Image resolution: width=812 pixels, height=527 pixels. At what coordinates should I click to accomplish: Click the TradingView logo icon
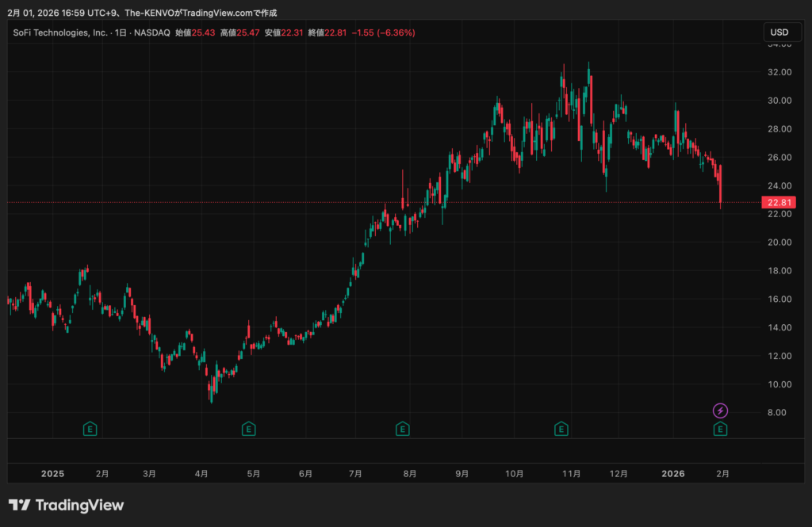(x=20, y=505)
